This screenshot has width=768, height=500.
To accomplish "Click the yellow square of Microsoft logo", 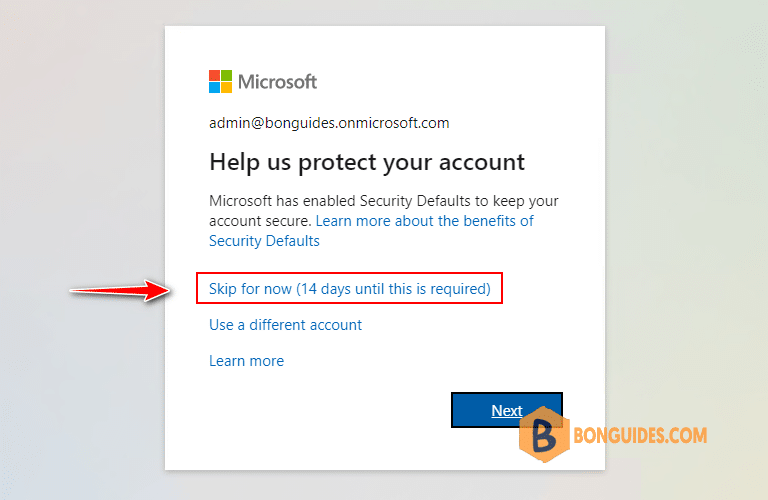I will [226, 87].
